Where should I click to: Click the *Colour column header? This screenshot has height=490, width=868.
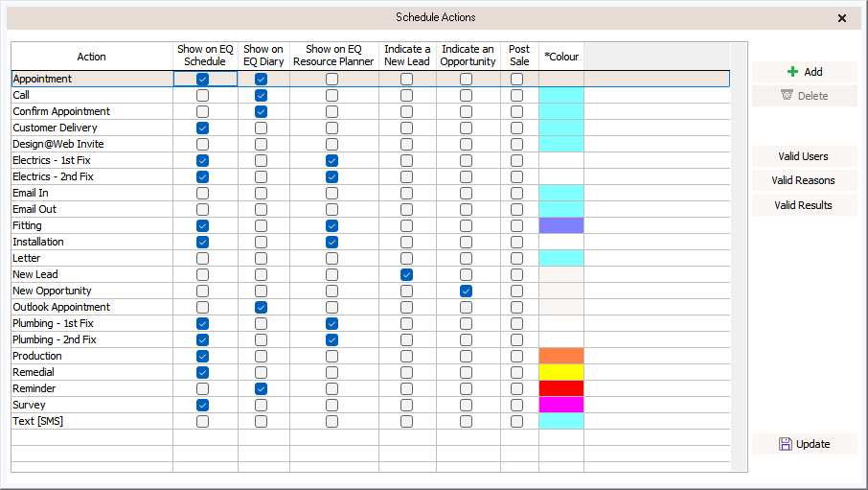click(x=561, y=56)
